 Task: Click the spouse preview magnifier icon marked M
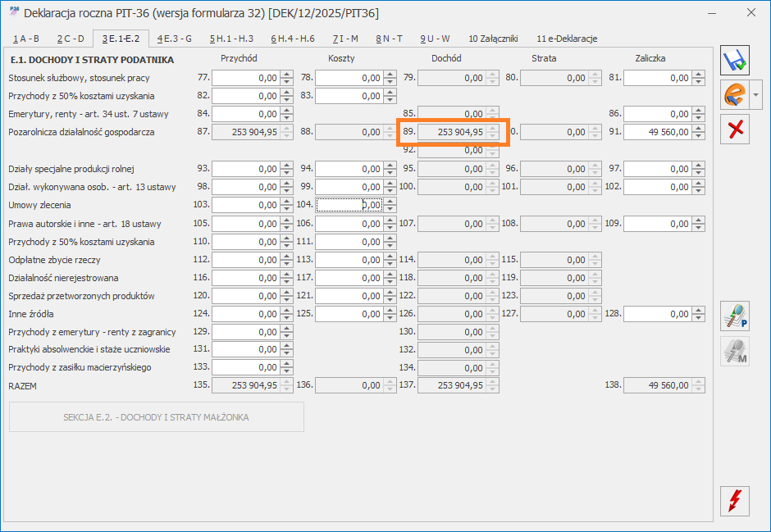click(x=735, y=351)
